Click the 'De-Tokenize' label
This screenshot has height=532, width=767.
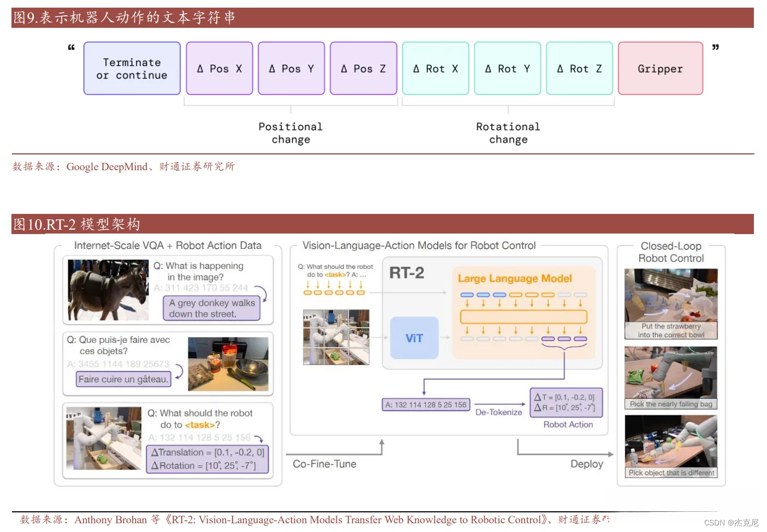(498, 413)
